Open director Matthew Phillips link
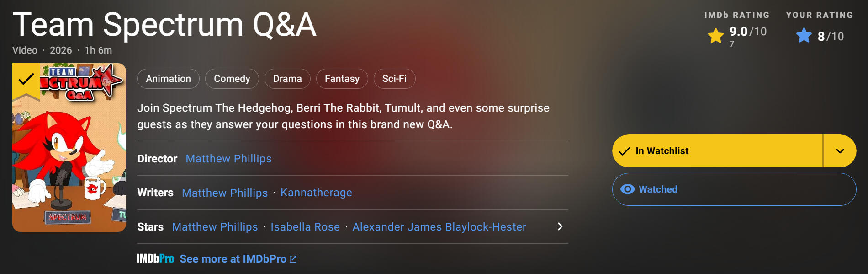 click(x=228, y=159)
